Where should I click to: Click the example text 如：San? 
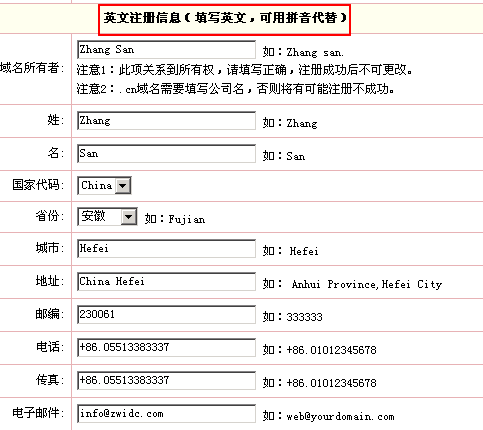tap(284, 156)
